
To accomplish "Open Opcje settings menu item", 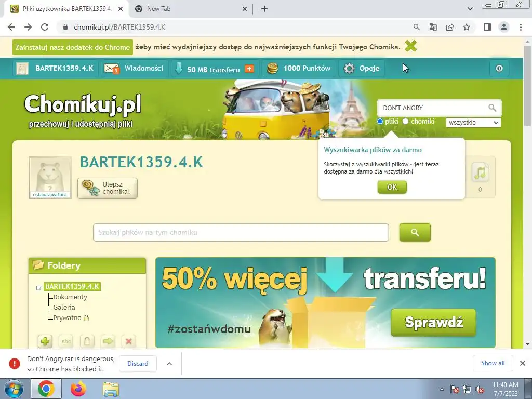I will coord(362,68).
